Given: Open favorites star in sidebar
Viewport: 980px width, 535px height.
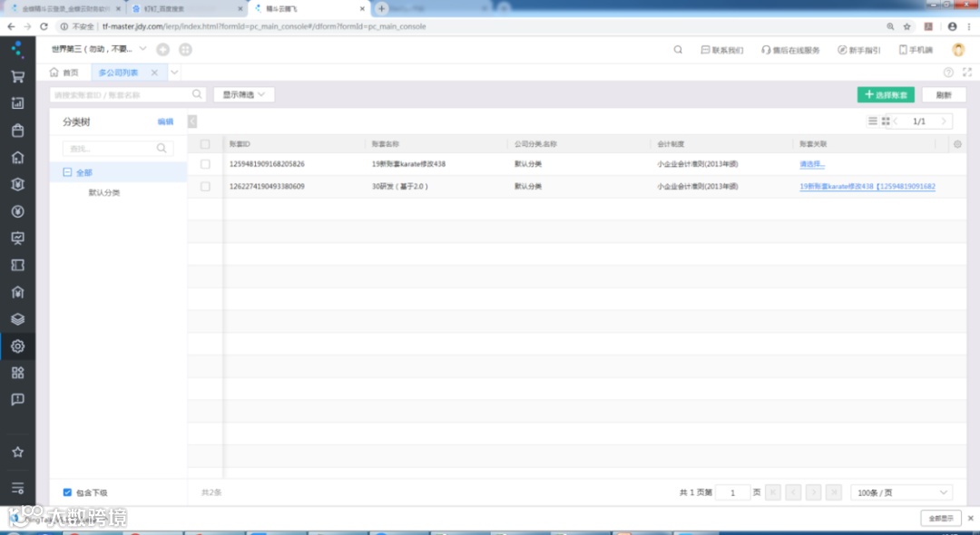Looking at the screenshot, I should click(17, 452).
